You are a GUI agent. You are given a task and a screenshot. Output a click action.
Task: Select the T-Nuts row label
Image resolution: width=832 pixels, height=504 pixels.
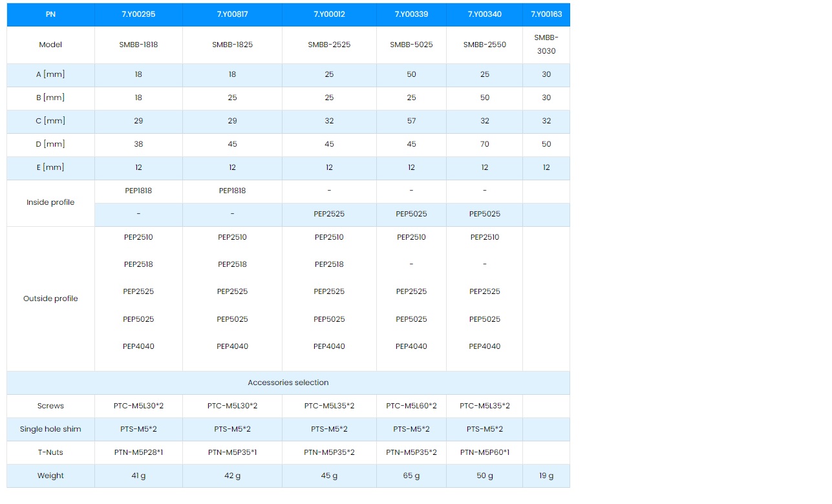[x=50, y=452]
